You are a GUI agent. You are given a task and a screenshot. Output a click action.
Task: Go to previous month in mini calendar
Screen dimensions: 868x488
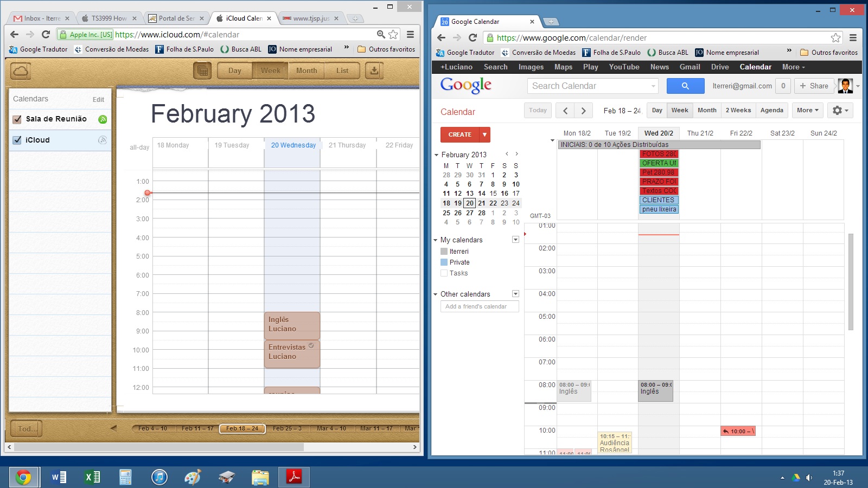click(507, 154)
